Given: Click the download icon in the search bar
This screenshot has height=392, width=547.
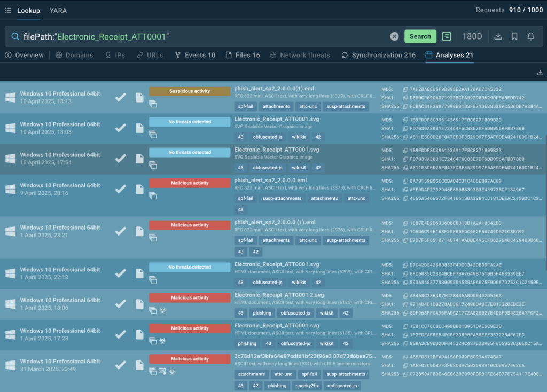Looking at the screenshot, I should (x=498, y=36).
